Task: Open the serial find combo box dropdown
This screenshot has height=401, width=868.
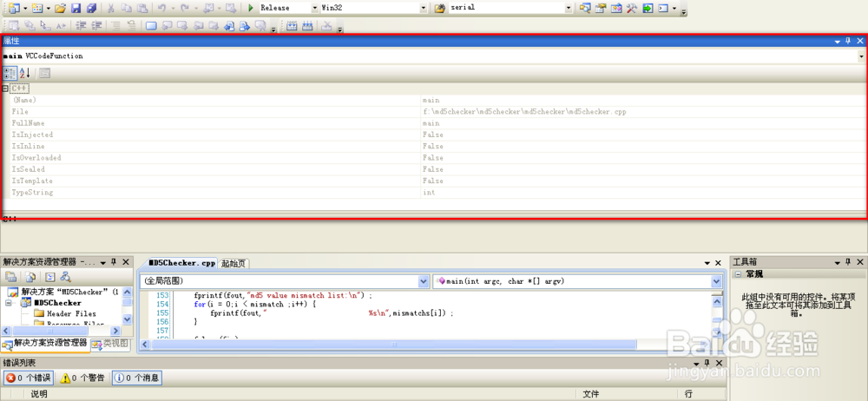Action: (x=569, y=8)
